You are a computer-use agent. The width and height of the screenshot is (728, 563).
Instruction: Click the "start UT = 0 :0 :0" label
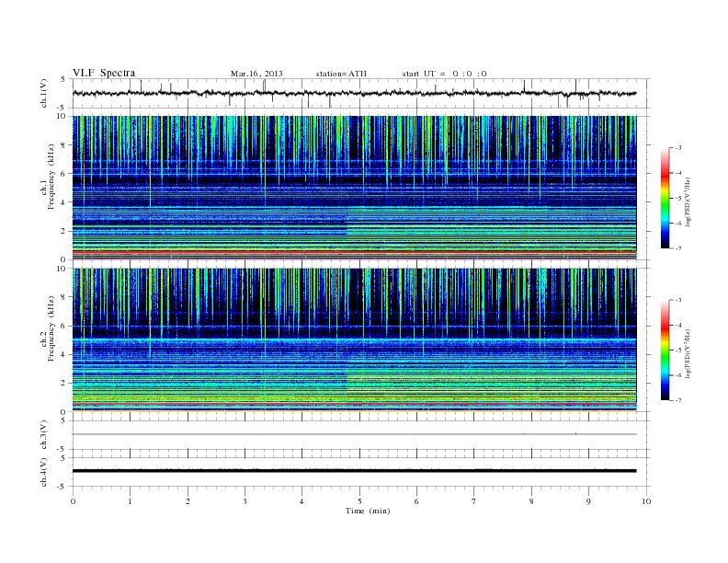tap(444, 74)
